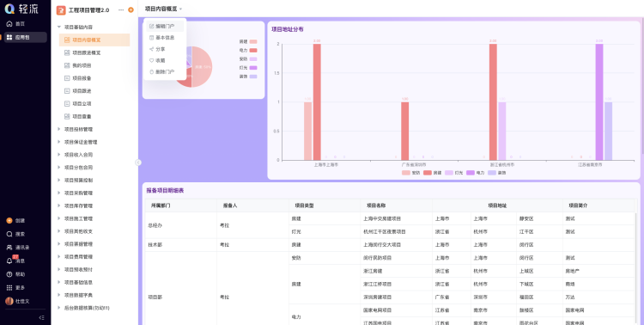Screen dimensions: 644x325
Task: Open the 项目内容概览 dropdown in the header
Action: point(163,9)
